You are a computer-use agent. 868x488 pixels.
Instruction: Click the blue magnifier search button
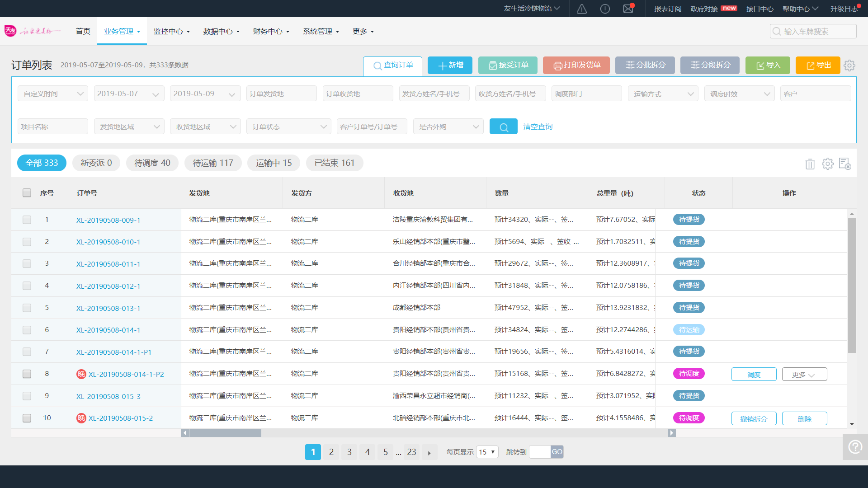[x=503, y=127]
